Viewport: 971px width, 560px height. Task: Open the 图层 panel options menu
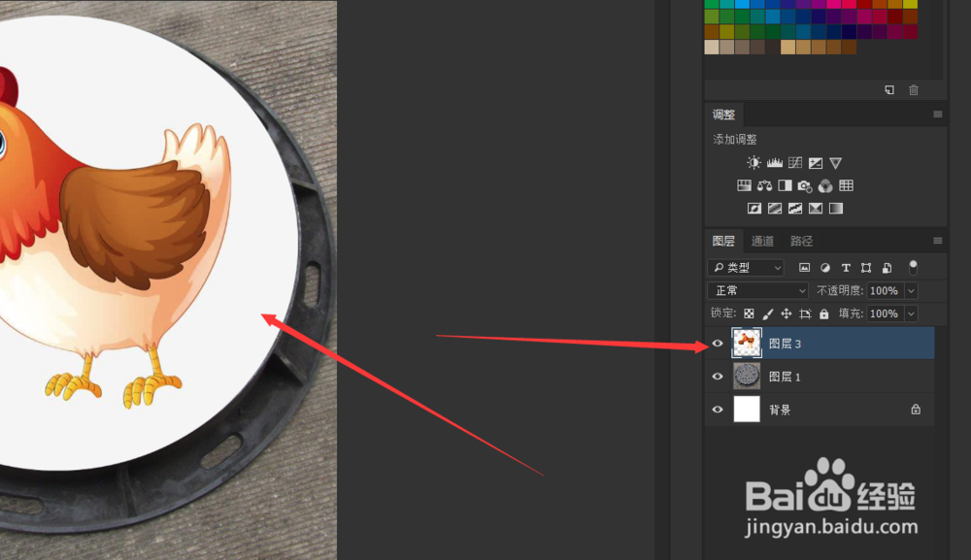point(938,241)
